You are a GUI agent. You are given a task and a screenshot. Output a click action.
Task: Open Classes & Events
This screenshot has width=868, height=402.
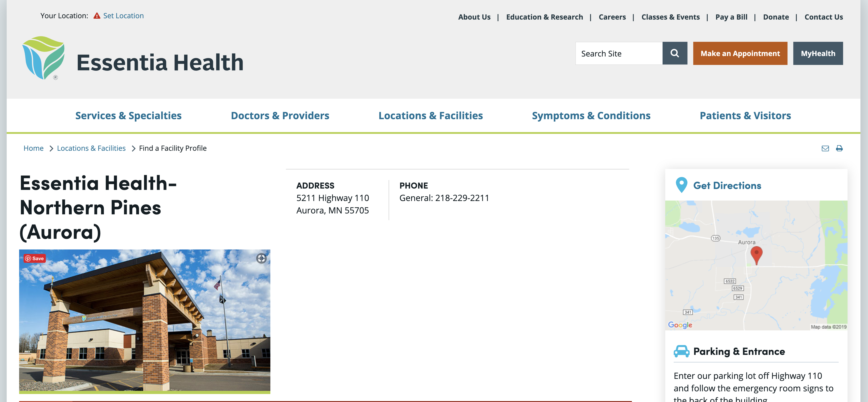pyautogui.click(x=670, y=17)
